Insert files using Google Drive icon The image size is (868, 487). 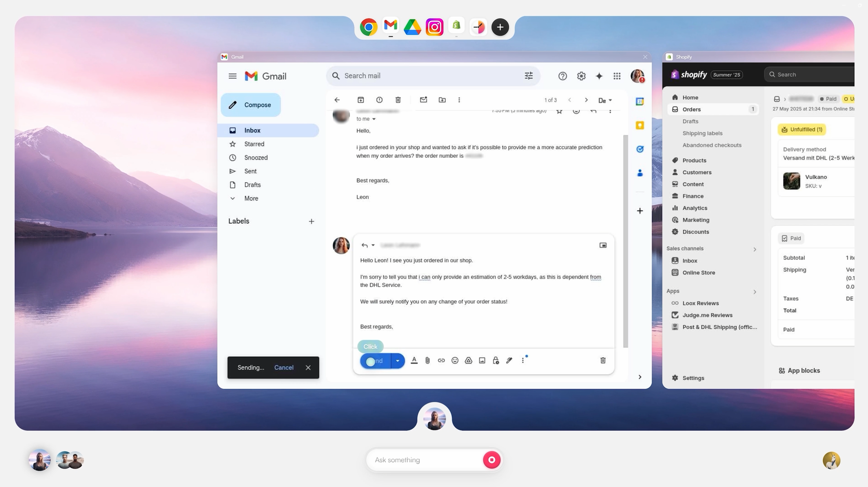[x=468, y=361]
